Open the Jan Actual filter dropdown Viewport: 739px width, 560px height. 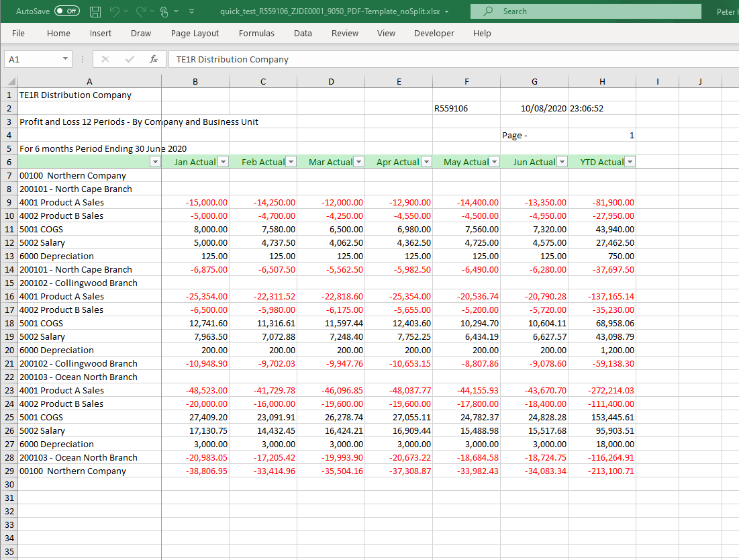[222, 161]
